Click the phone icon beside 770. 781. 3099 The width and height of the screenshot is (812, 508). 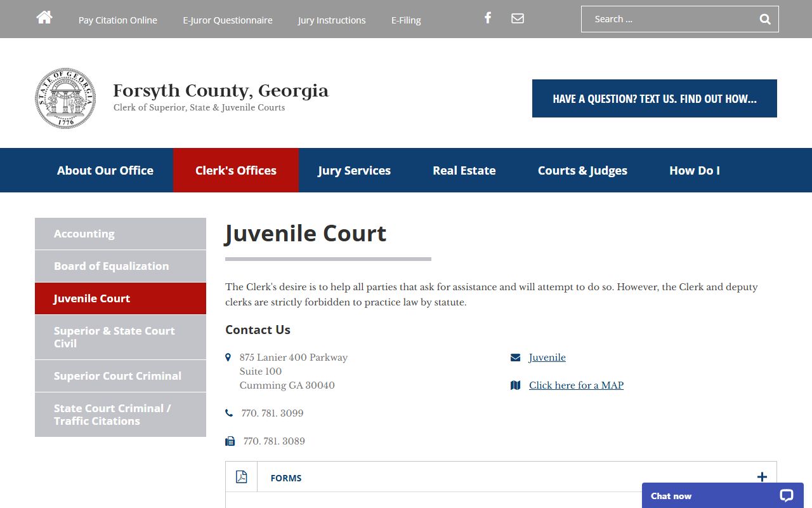pyautogui.click(x=229, y=413)
